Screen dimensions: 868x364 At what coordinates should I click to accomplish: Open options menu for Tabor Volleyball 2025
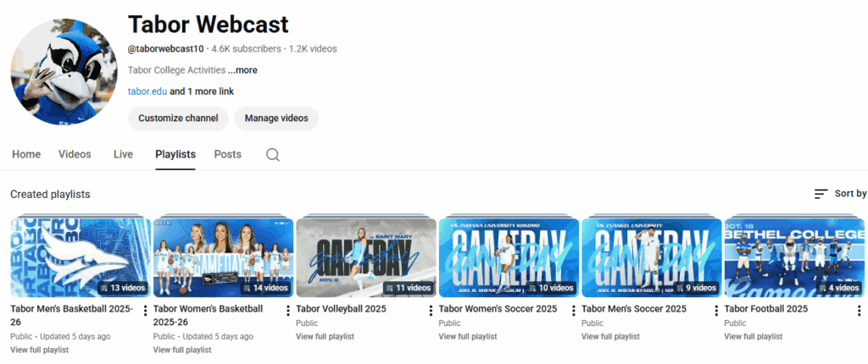[431, 311]
